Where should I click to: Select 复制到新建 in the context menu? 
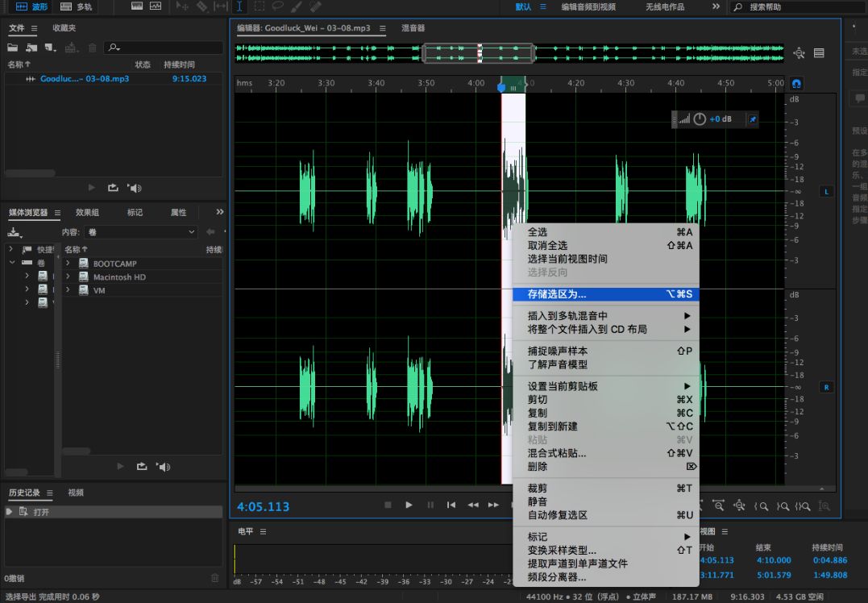[x=552, y=426]
